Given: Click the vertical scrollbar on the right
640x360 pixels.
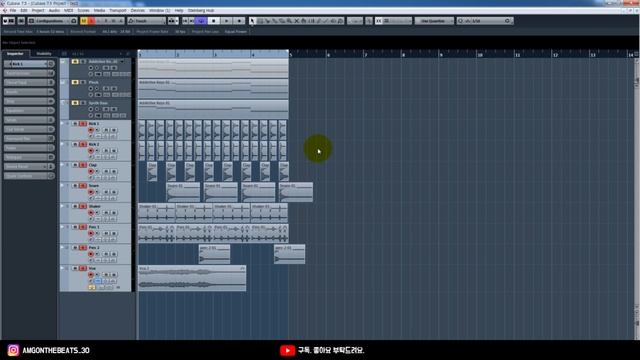Looking at the screenshot, I should 637,196.
